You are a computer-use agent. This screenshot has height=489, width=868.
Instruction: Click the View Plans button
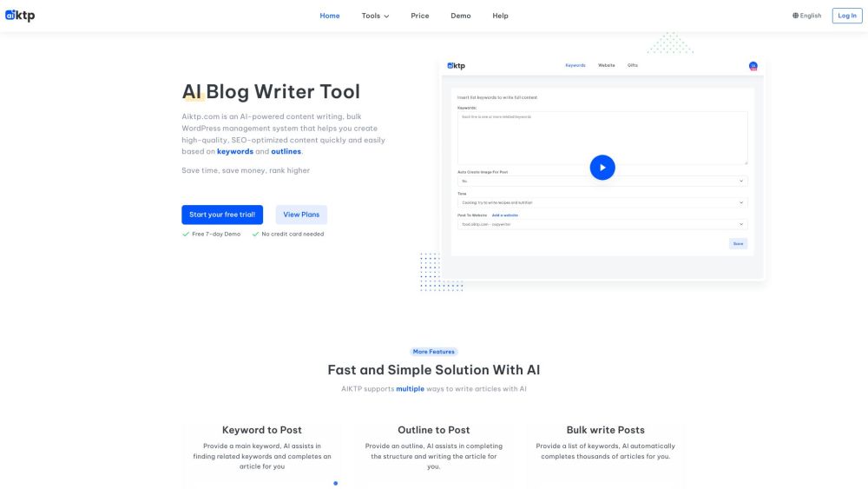[301, 215]
